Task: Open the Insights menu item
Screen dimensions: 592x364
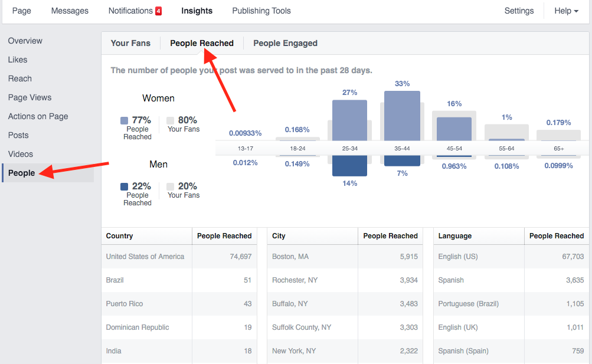Action: (197, 11)
